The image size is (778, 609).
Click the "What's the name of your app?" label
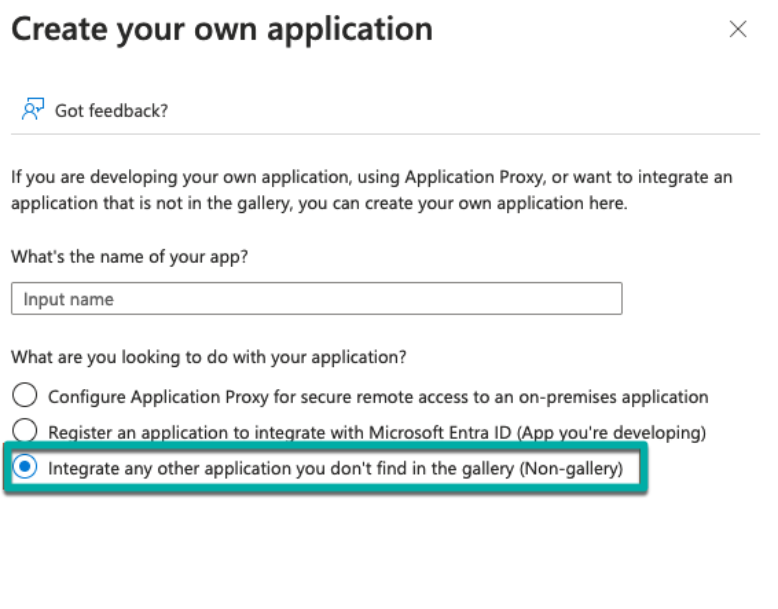[x=129, y=256]
